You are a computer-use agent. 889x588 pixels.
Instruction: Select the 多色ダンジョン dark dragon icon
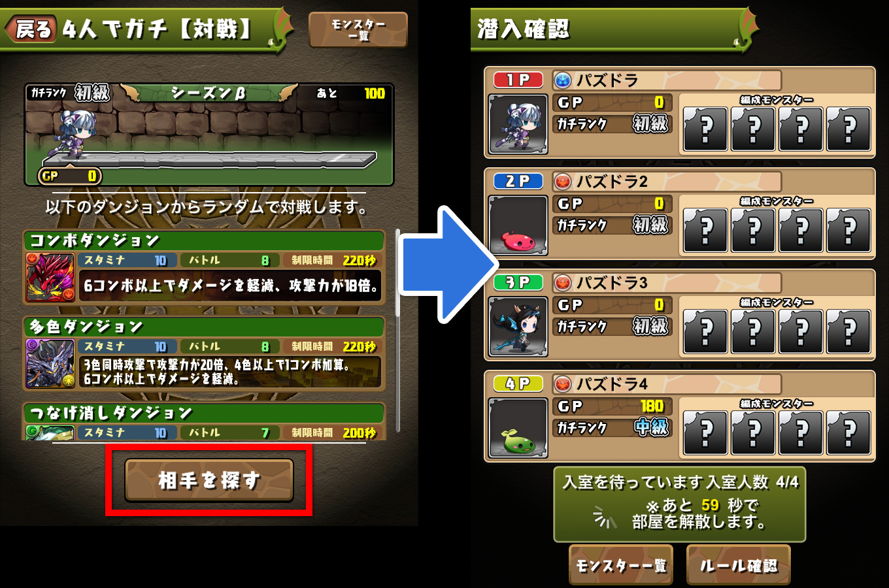[x=50, y=363]
